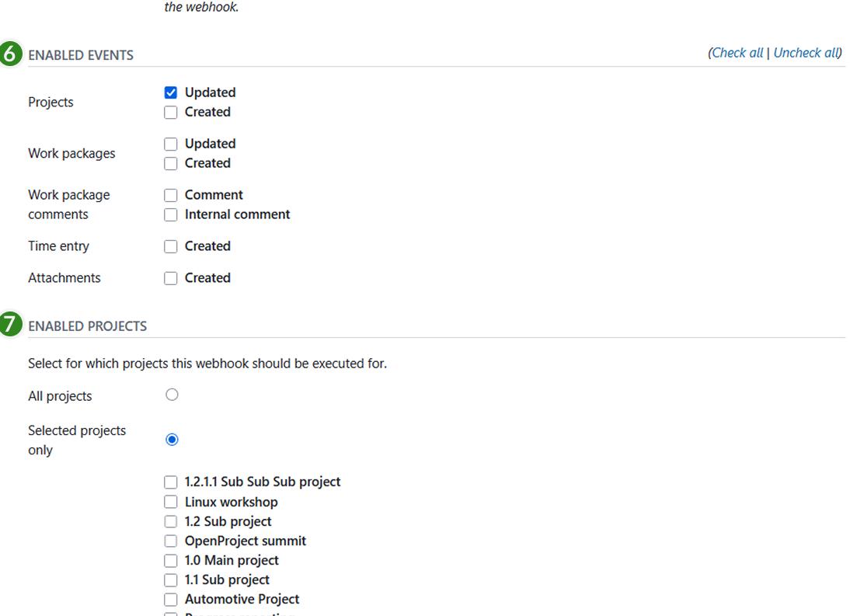Select the 1.1 Sub project checkbox
The height and width of the screenshot is (616, 850).
tap(171, 579)
